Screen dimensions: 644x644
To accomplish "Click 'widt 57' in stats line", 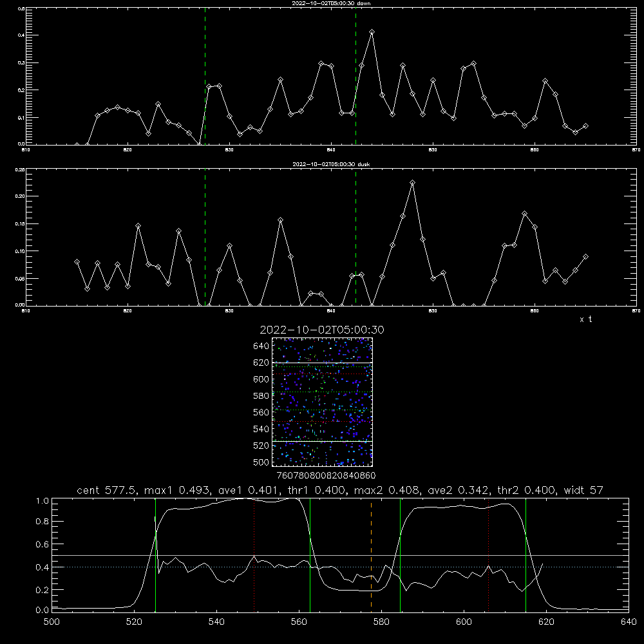I will [583, 490].
